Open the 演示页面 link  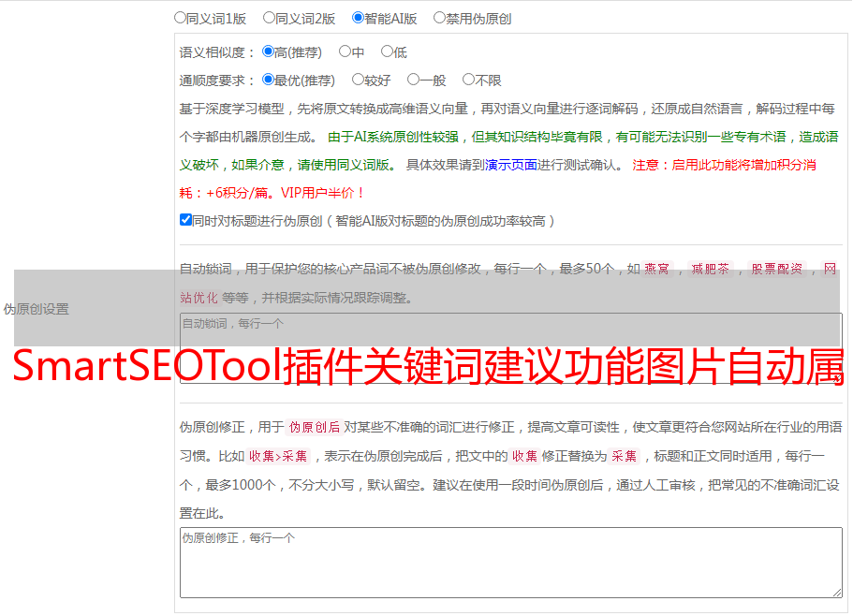[510, 165]
